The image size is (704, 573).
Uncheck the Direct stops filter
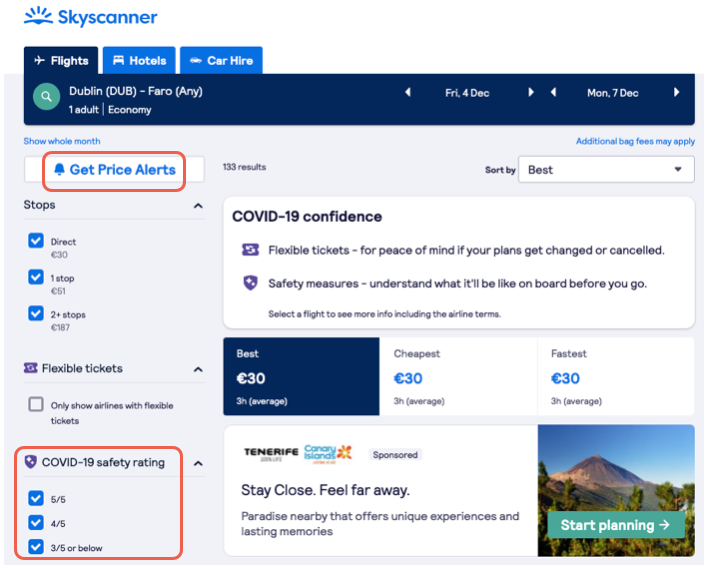36,241
